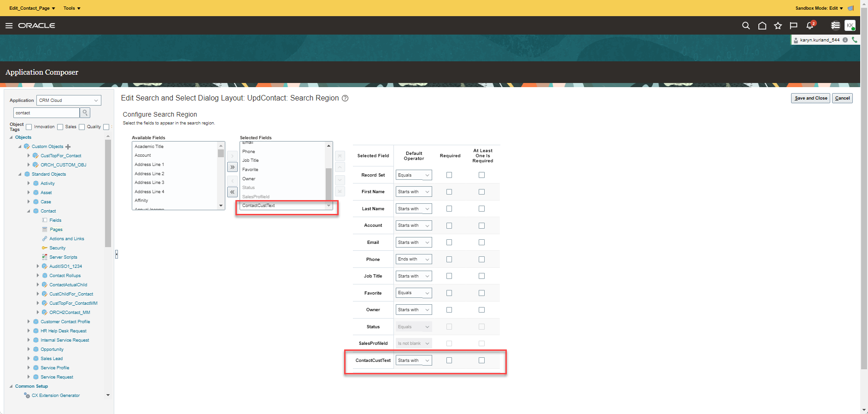The height and width of the screenshot is (414, 868).
Task: Check At Least One Is Required for Owner
Action: (481, 310)
